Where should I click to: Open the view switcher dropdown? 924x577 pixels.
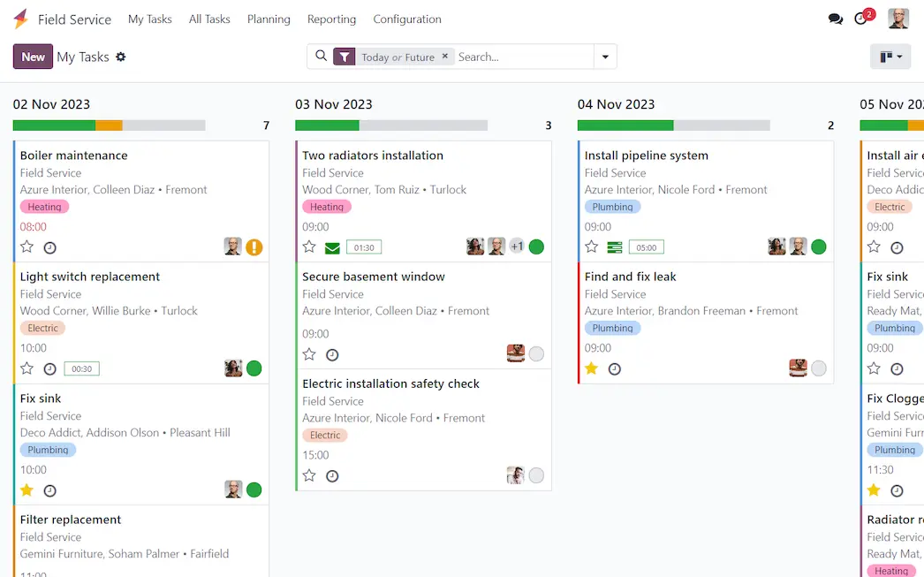(890, 57)
